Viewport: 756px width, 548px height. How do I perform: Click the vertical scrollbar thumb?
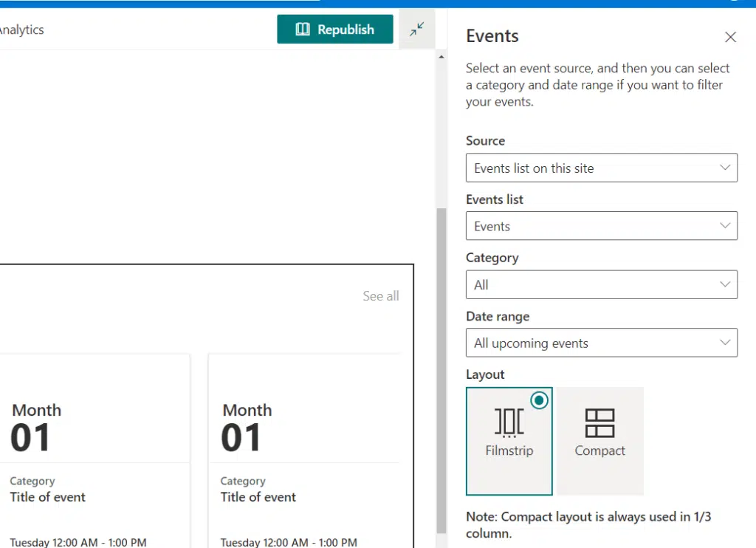click(441, 371)
